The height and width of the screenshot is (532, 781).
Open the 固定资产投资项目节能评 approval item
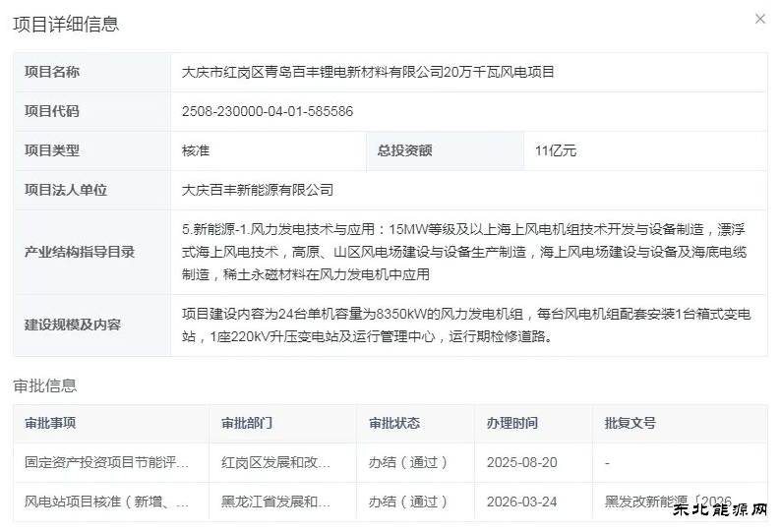click(107, 462)
